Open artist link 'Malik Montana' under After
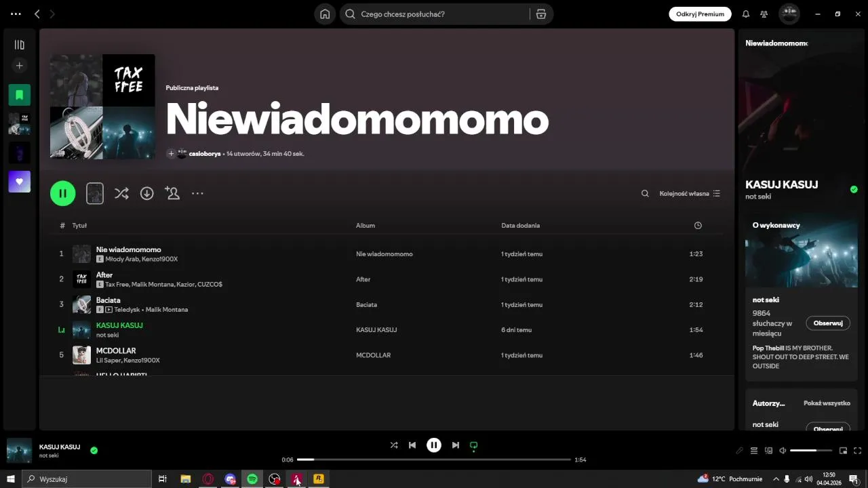 (x=153, y=285)
